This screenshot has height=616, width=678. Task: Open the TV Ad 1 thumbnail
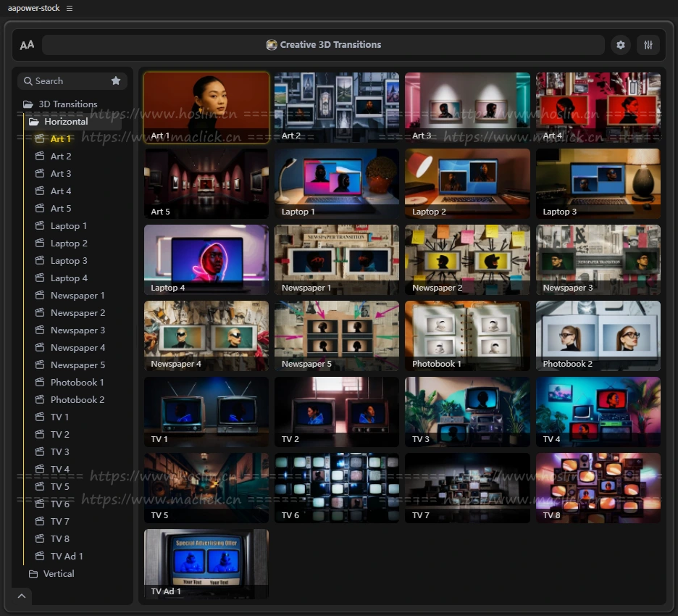[x=206, y=563]
